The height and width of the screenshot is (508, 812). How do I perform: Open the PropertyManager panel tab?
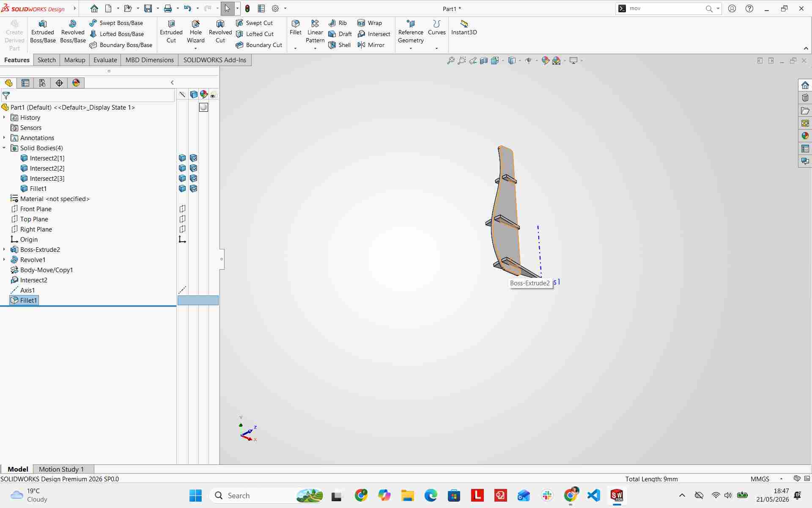tap(25, 83)
